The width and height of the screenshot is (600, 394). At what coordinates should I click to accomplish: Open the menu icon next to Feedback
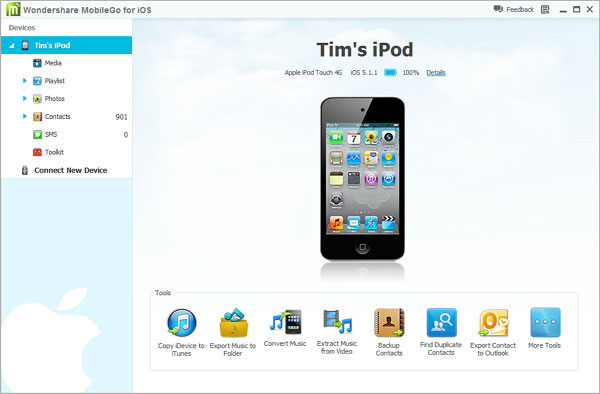tap(545, 9)
